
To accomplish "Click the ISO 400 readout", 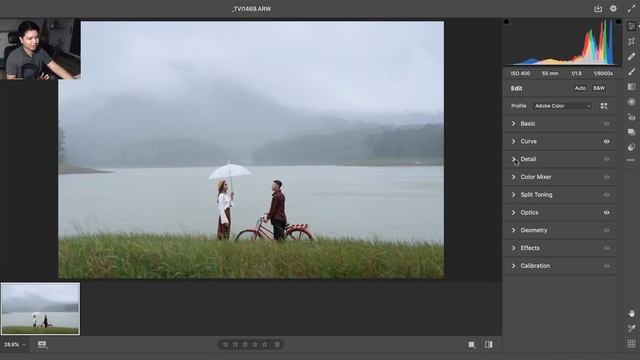I will pyautogui.click(x=520, y=73).
